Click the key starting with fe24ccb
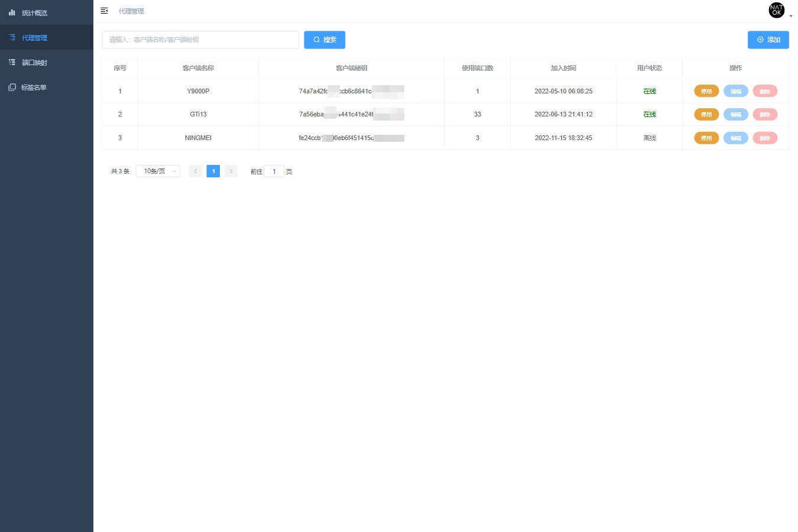798x532 pixels. tap(352, 138)
